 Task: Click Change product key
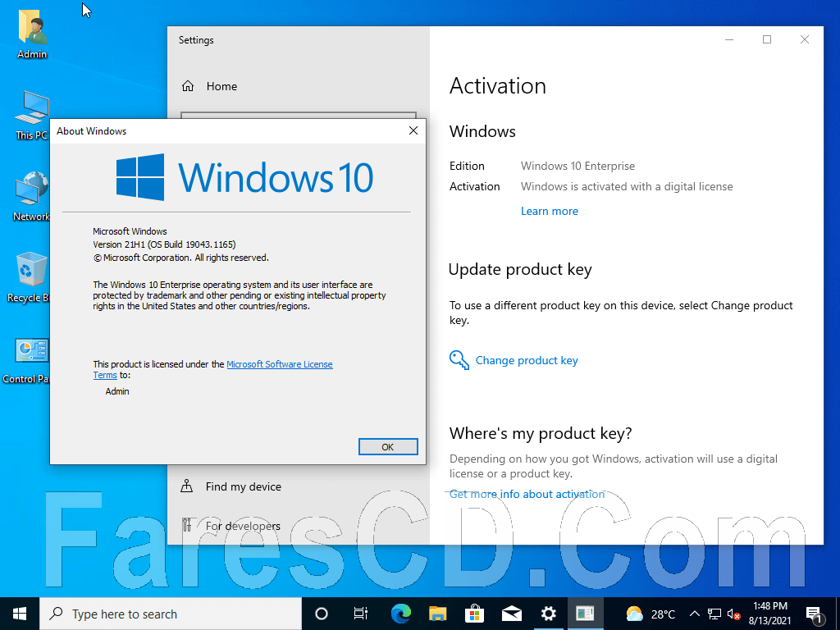click(x=527, y=361)
